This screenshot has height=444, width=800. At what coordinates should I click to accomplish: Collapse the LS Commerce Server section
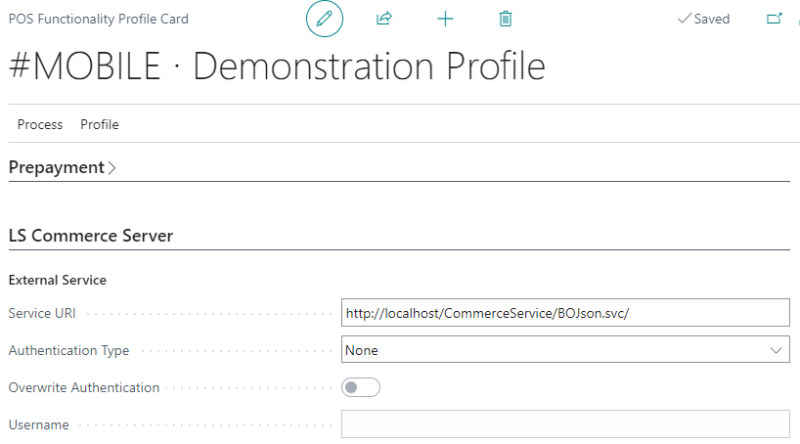click(x=91, y=235)
